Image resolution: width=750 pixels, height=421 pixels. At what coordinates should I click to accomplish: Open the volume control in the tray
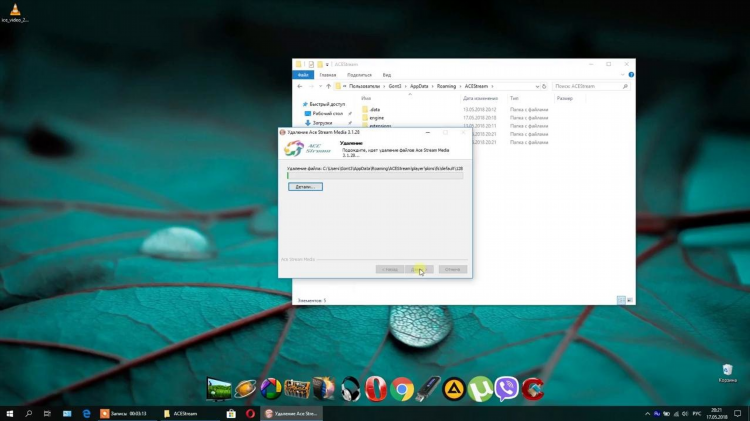coord(685,414)
